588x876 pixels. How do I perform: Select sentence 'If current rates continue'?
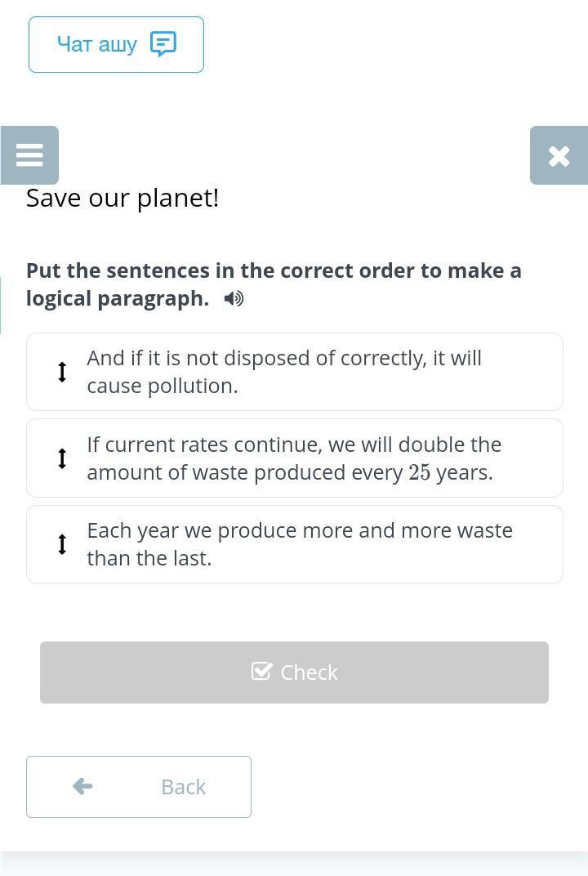[294, 445]
